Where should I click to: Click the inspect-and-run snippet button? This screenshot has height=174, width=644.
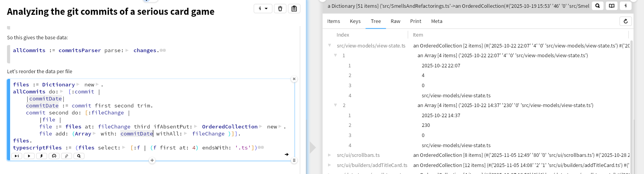click(x=17, y=156)
